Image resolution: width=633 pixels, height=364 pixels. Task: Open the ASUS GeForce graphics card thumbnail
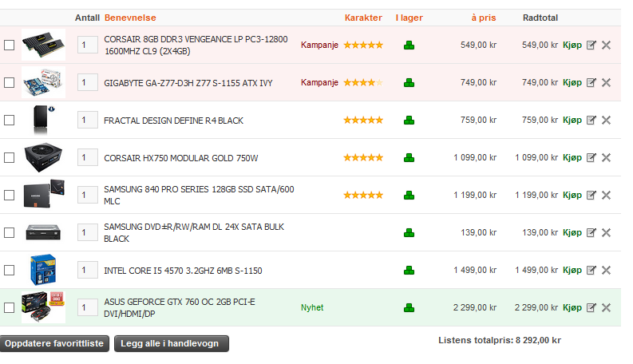pyautogui.click(x=43, y=307)
